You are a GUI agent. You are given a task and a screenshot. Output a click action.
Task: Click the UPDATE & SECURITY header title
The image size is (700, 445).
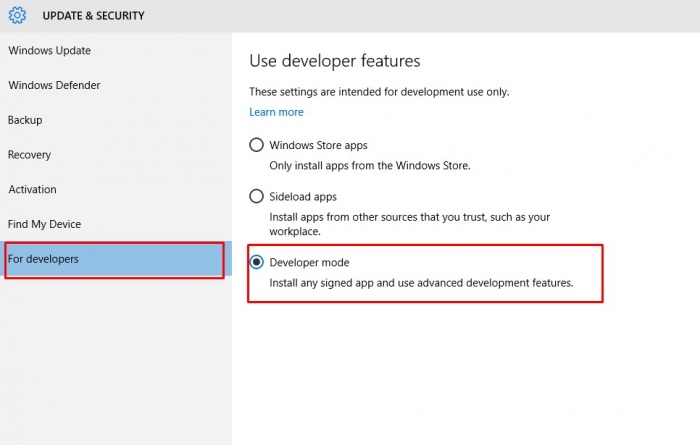click(x=93, y=16)
